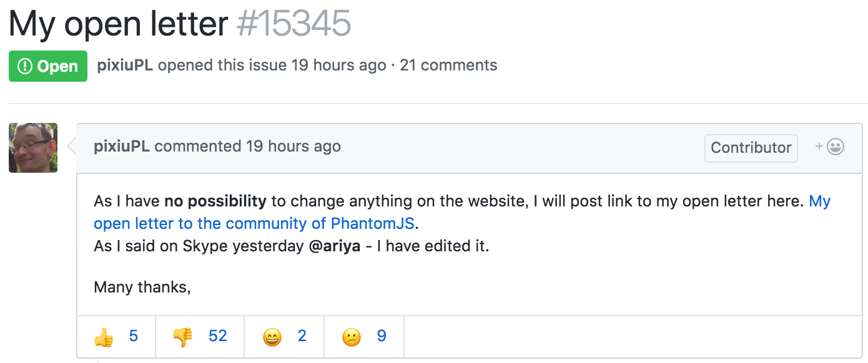Click pixiuPL's avatar photo

click(x=33, y=148)
